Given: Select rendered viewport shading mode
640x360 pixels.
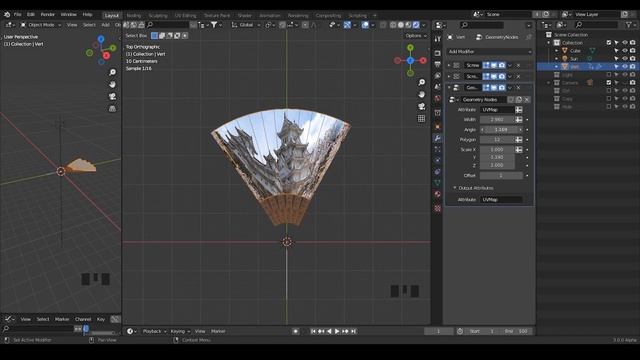Looking at the screenshot, I should (416, 25).
